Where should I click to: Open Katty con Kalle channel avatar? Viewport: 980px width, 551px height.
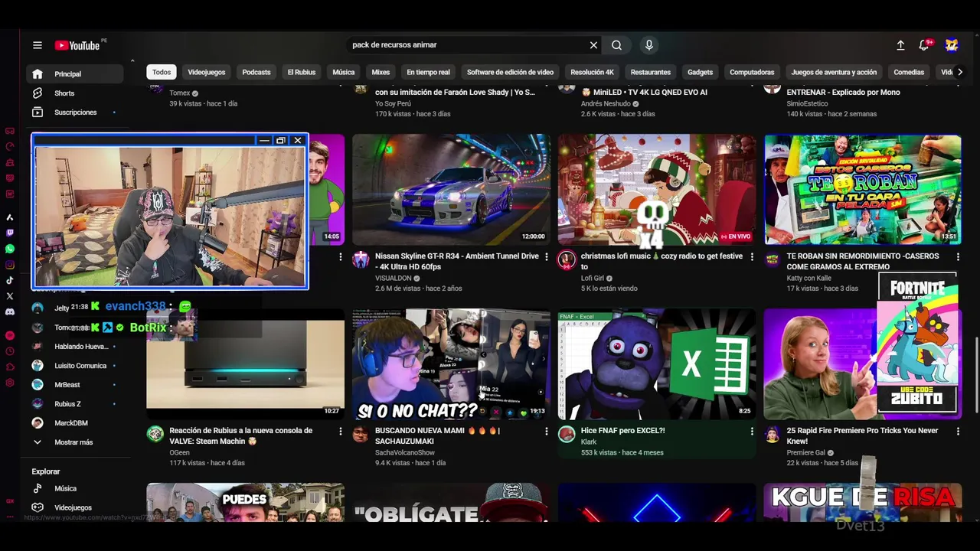(773, 259)
